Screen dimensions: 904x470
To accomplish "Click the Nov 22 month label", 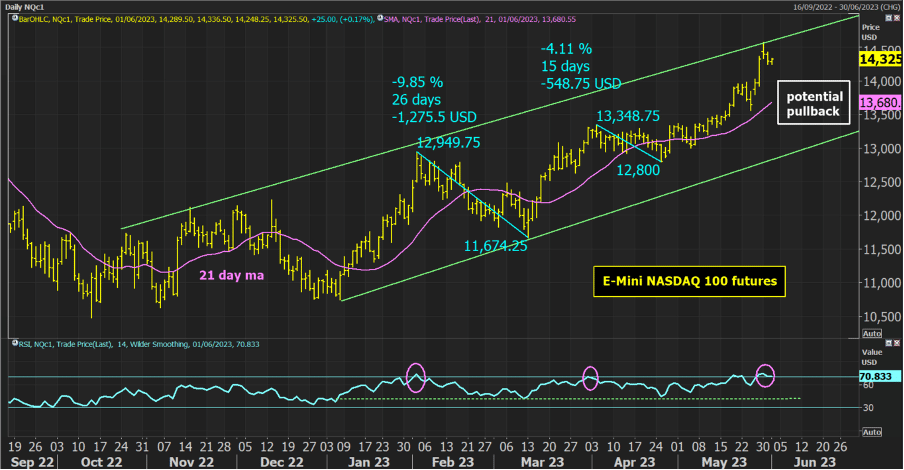I will (x=191, y=462).
